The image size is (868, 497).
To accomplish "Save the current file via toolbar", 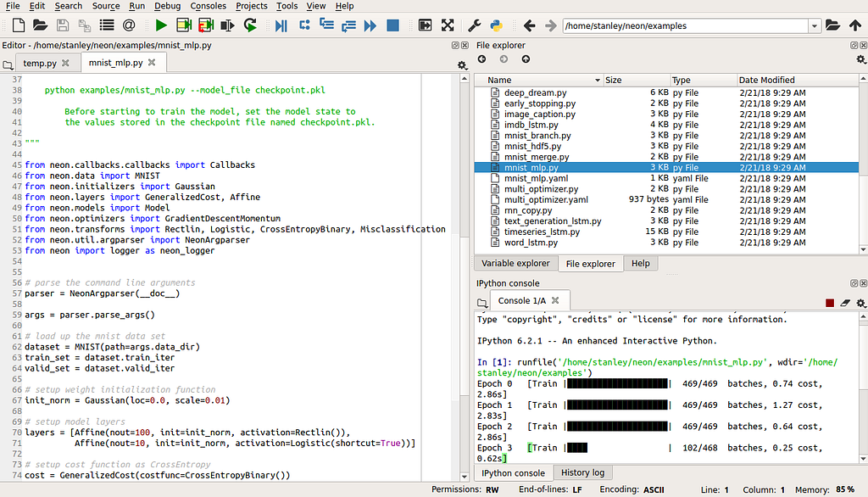I will tap(63, 25).
